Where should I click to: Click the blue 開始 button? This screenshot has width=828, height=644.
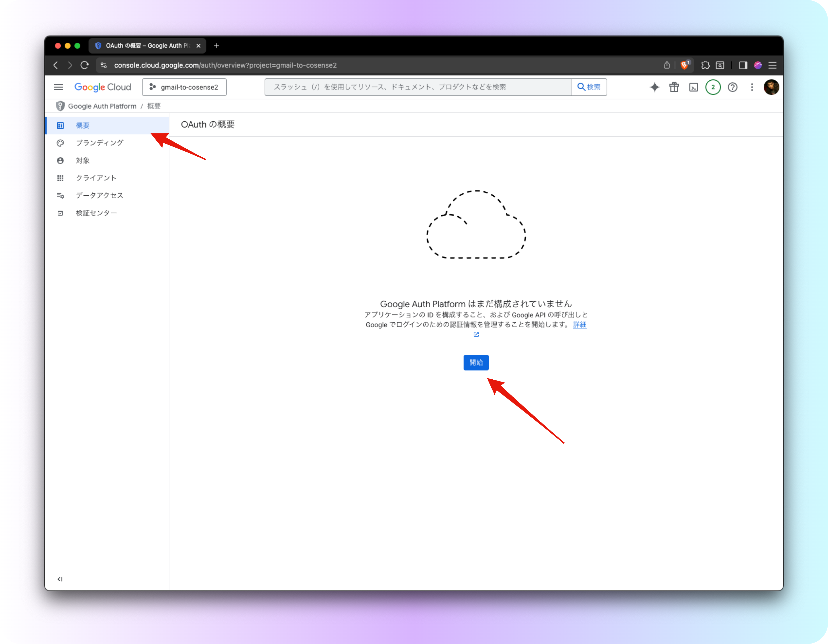tap(476, 362)
